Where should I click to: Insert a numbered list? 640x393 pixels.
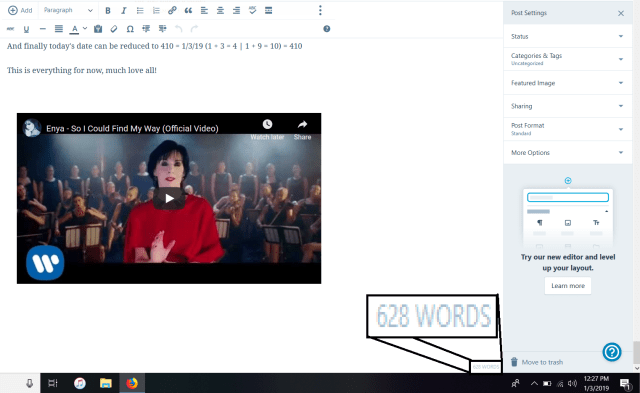click(x=156, y=11)
